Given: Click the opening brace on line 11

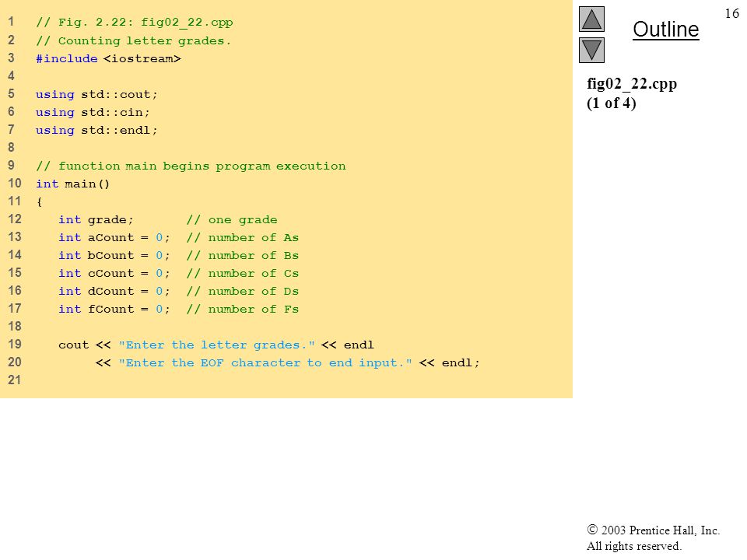Looking at the screenshot, I should point(39,202).
